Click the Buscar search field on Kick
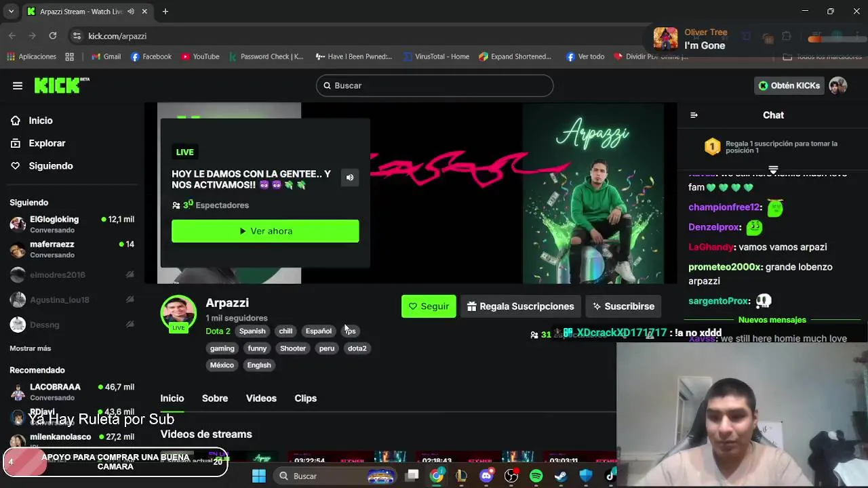The image size is (868, 488). tap(435, 85)
